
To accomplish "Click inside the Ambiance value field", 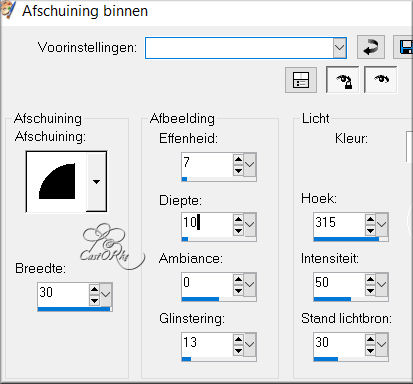I will tap(207, 284).
